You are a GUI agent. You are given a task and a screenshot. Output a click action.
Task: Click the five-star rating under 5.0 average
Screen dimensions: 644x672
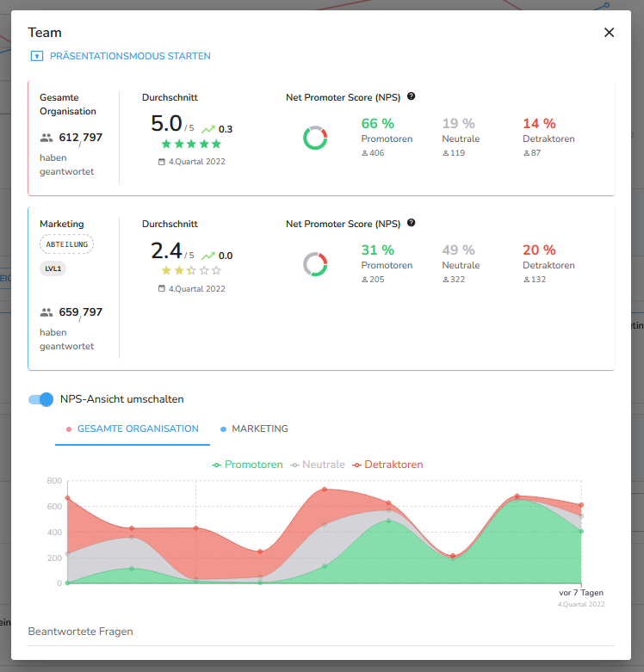tap(191, 144)
